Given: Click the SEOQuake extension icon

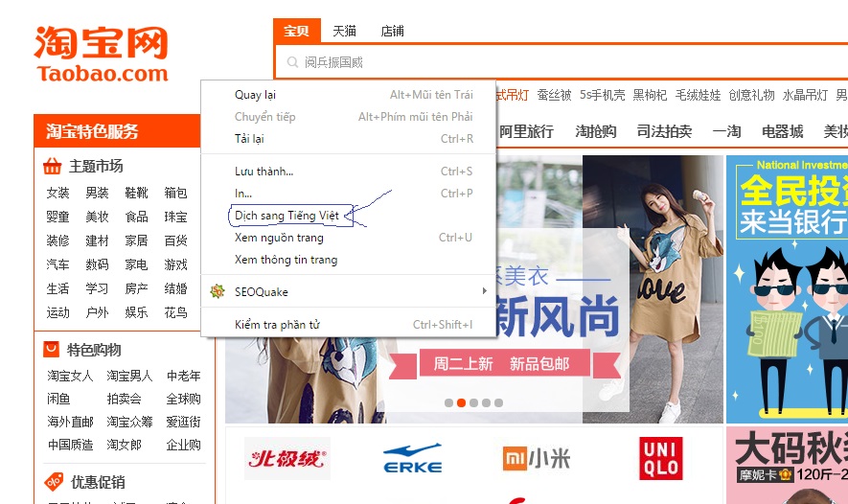Looking at the screenshot, I should point(218,291).
